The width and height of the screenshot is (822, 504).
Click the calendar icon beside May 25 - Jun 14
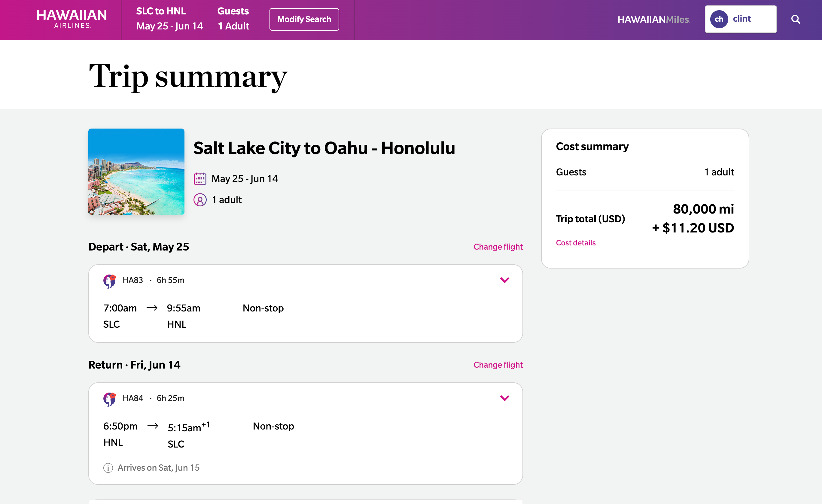coord(199,178)
